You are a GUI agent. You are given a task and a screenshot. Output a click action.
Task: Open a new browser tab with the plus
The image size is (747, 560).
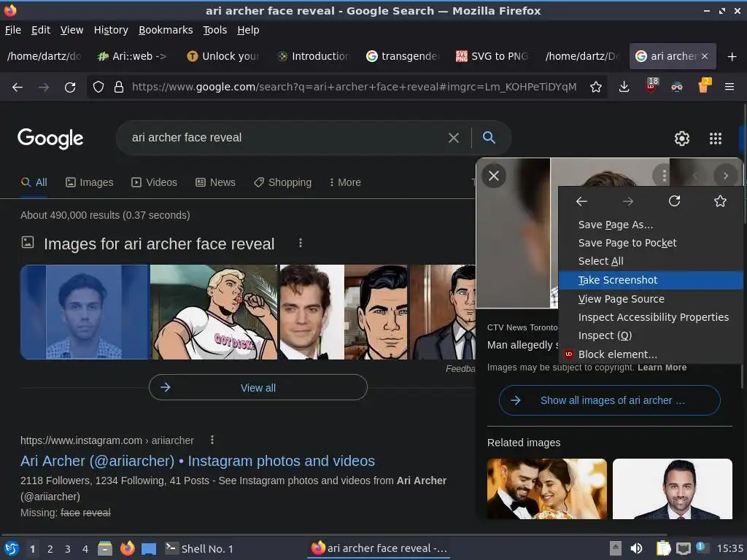(x=732, y=57)
